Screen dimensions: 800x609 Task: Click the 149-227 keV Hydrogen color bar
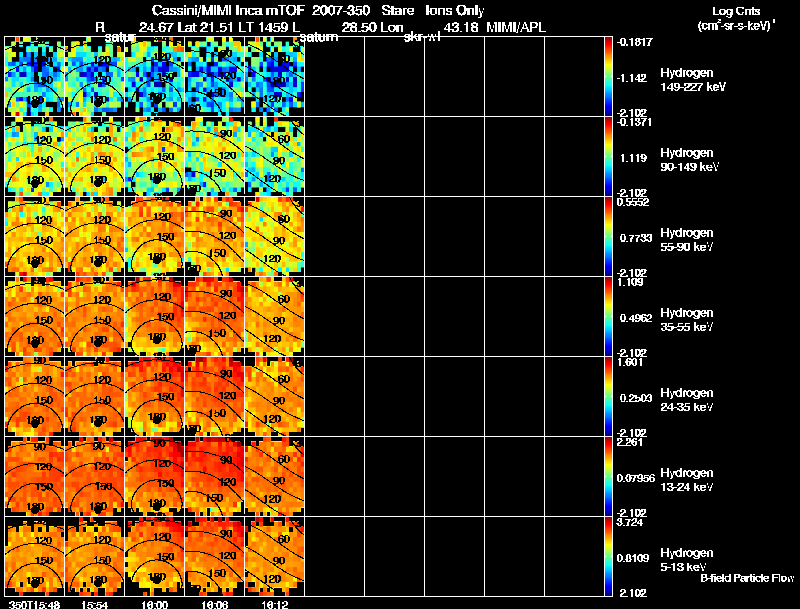(x=610, y=77)
